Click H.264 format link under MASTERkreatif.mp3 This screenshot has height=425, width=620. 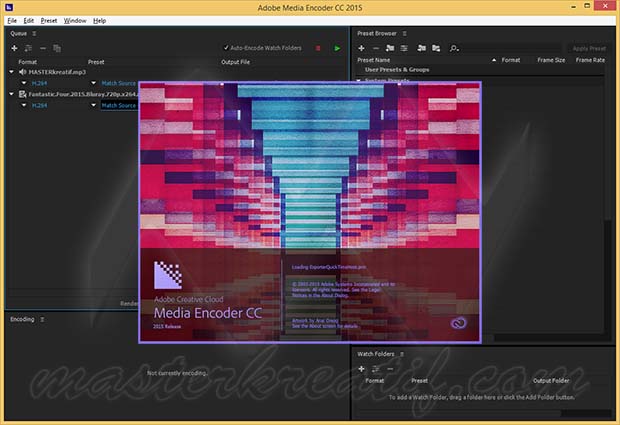click(39, 83)
